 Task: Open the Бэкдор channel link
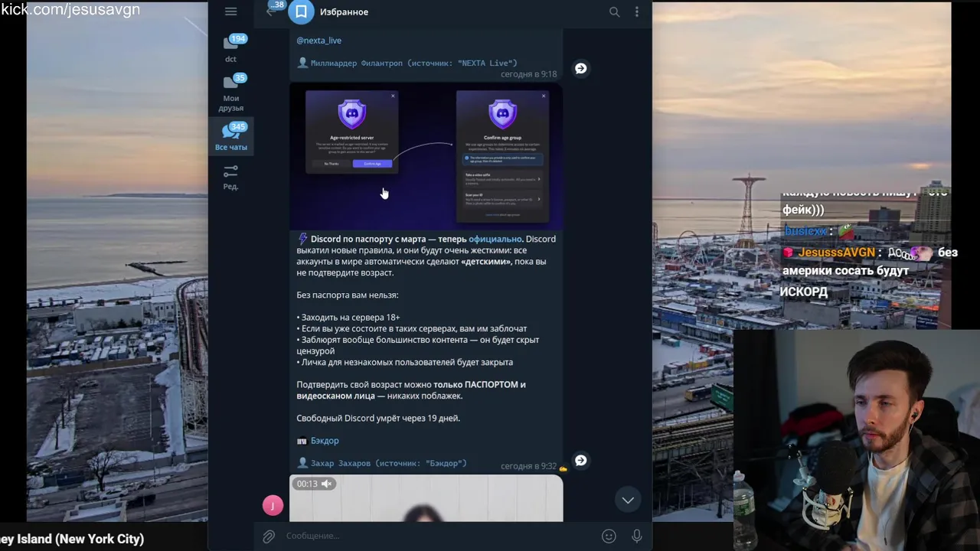325,441
